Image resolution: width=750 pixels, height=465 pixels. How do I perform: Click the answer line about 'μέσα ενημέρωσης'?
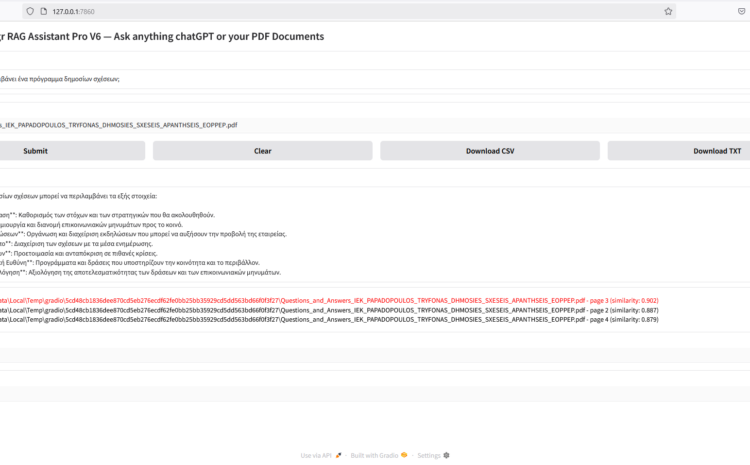(77, 244)
